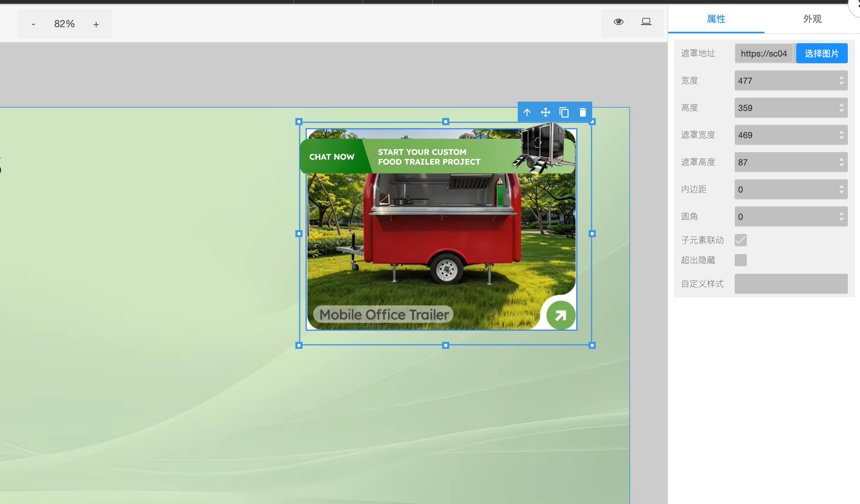The height and width of the screenshot is (504, 860).
Task: Click the START YOUR CUSTOM FOOD TRAILER PROJECT text
Action: click(x=429, y=157)
